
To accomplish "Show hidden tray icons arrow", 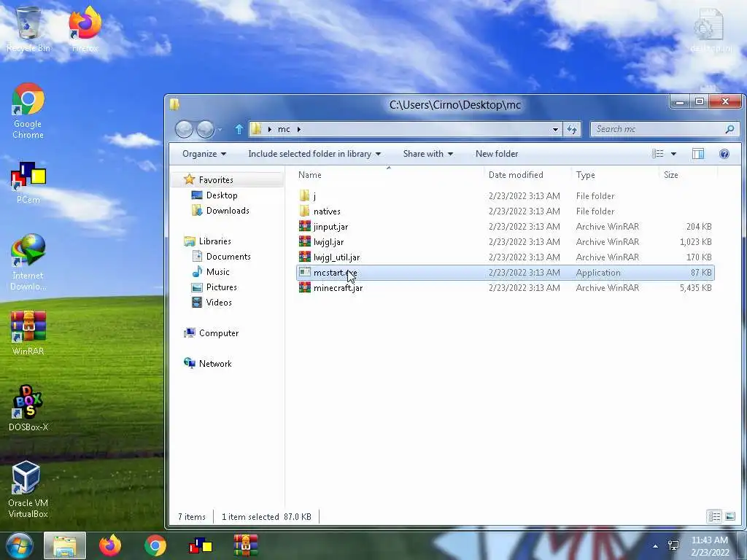I will tap(656, 545).
